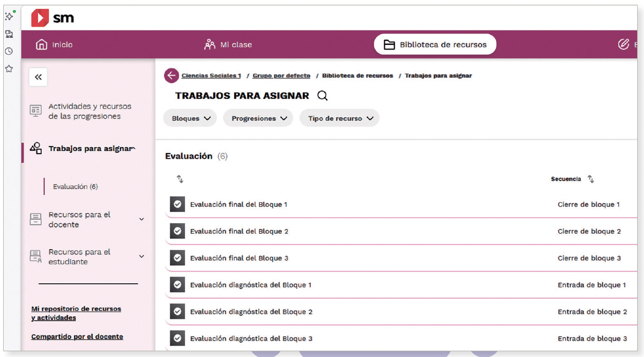Click the Trabajos para asignar breadcrumb text
This screenshot has width=644, height=357.
coord(438,76)
